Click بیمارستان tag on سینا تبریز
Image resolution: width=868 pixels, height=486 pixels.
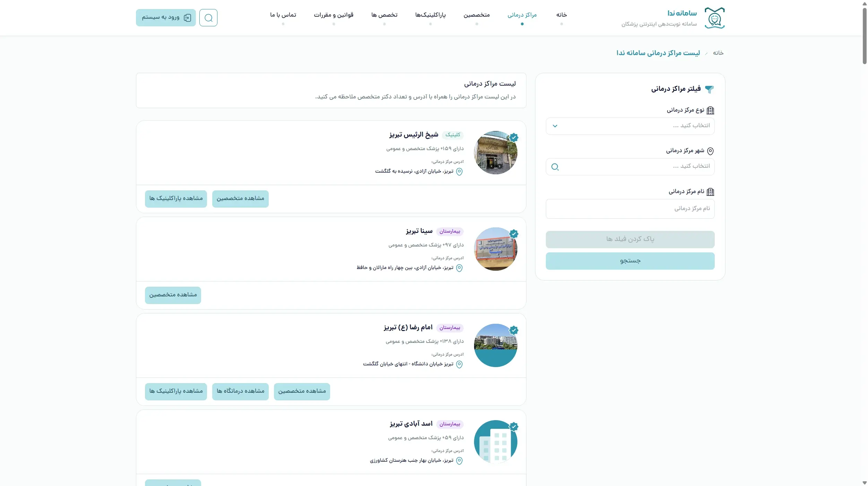pos(450,231)
